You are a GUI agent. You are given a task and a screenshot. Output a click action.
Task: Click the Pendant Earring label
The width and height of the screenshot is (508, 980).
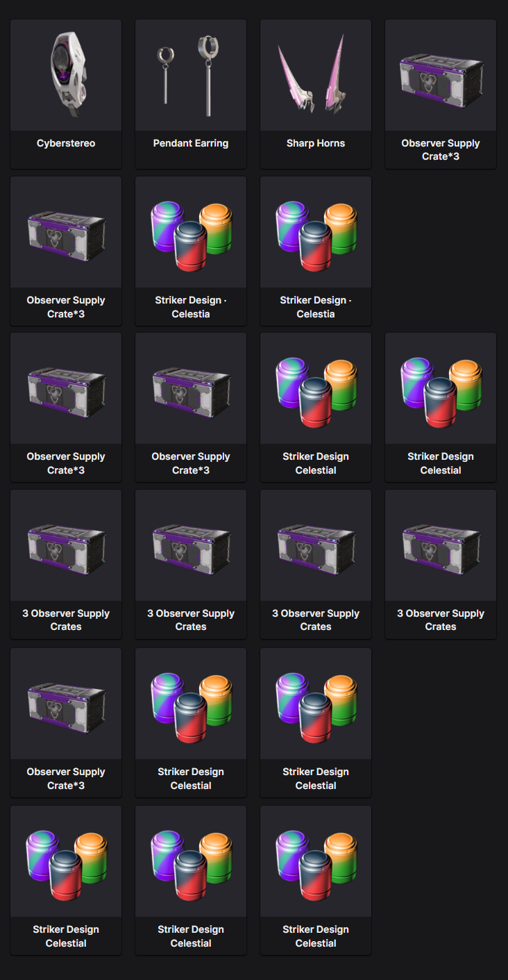click(191, 143)
